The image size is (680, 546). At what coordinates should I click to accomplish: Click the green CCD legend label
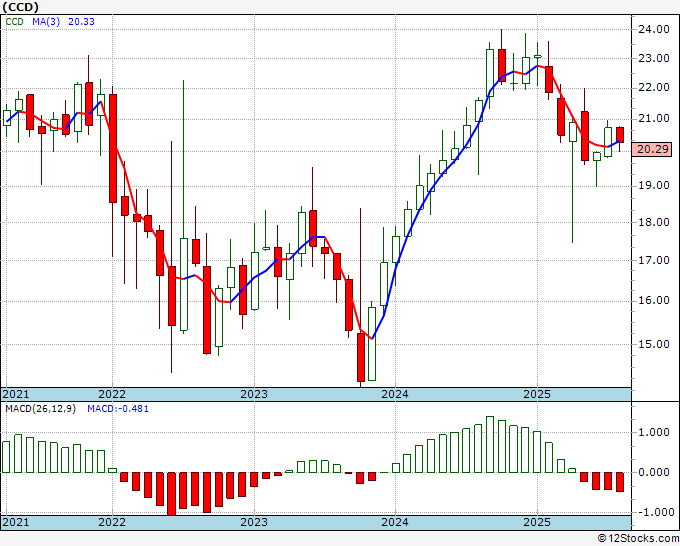pos(15,22)
